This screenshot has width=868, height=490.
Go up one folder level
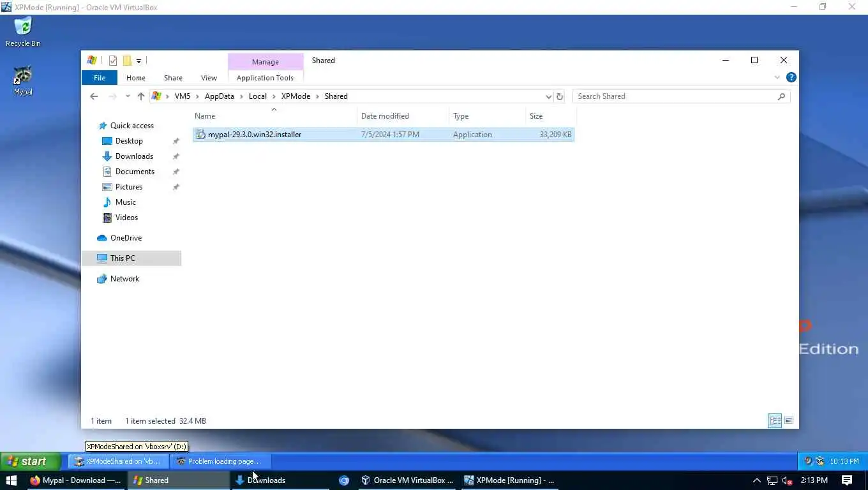pyautogui.click(x=141, y=96)
